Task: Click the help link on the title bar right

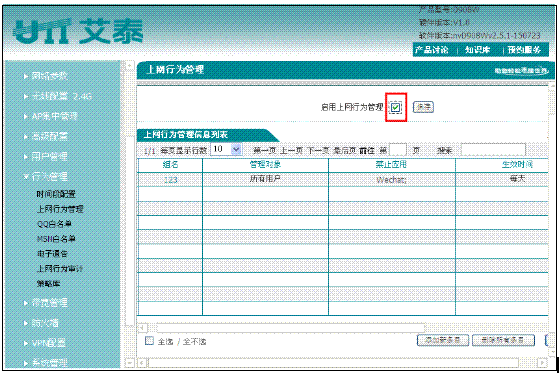Action: coord(521,70)
